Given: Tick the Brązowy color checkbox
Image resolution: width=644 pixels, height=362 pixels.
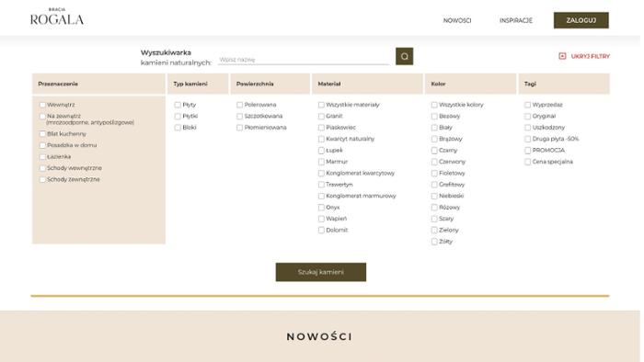Looking at the screenshot, I should point(434,139).
